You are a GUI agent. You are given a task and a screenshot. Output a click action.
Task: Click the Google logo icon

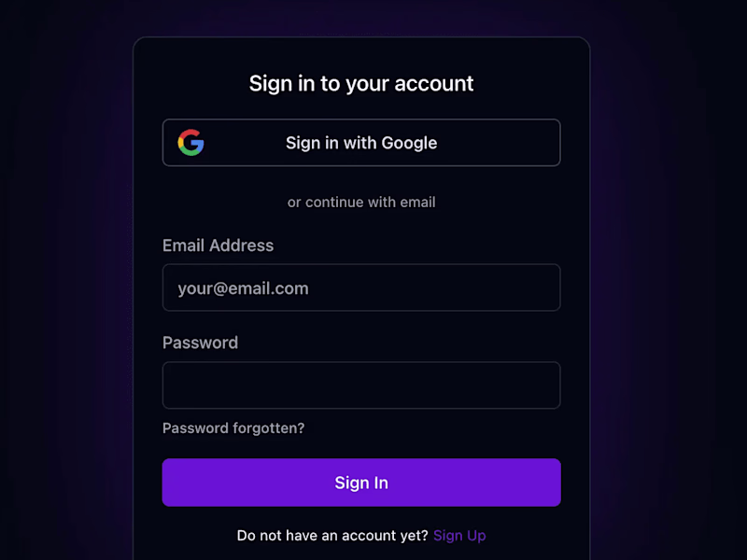pyautogui.click(x=191, y=143)
